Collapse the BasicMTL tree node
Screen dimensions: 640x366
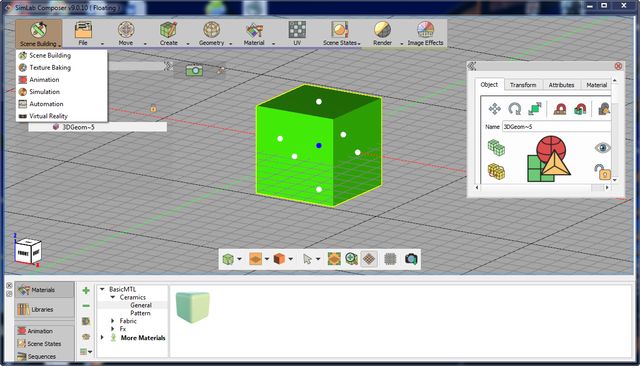[x=102, y=289]
